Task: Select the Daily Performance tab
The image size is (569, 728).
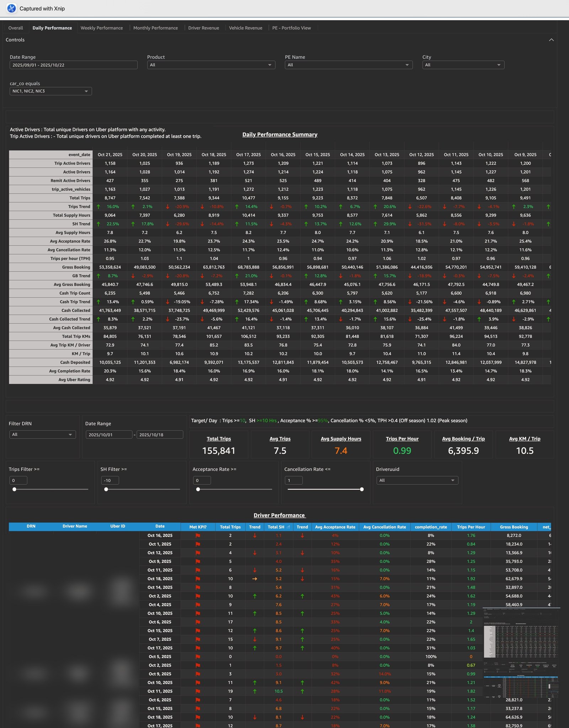Action: [52, 28]
